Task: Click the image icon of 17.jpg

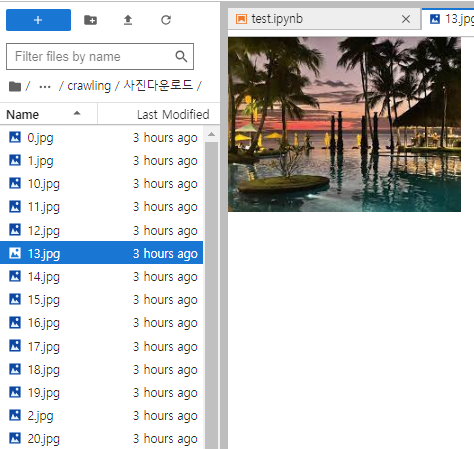Action: (15, 346)
